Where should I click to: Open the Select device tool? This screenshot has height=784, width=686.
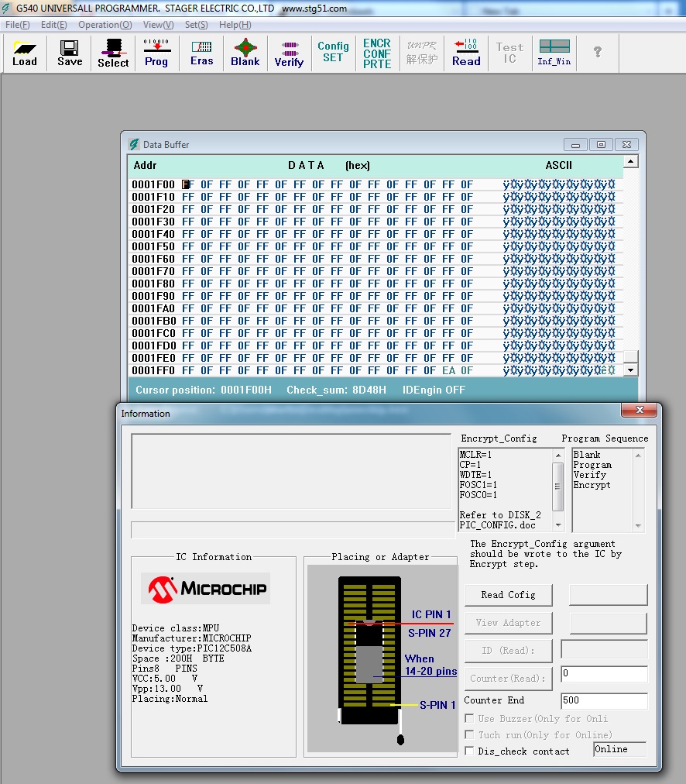click(113, 53)
